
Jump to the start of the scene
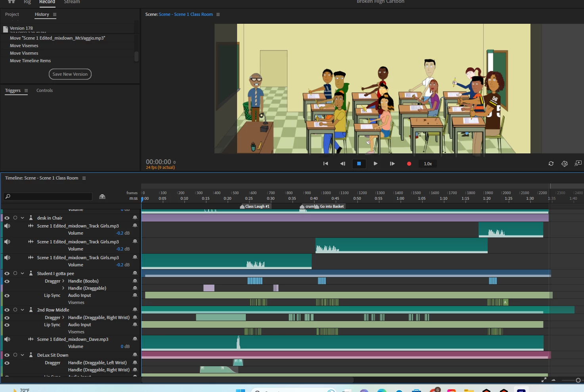(x=326, y=164)
